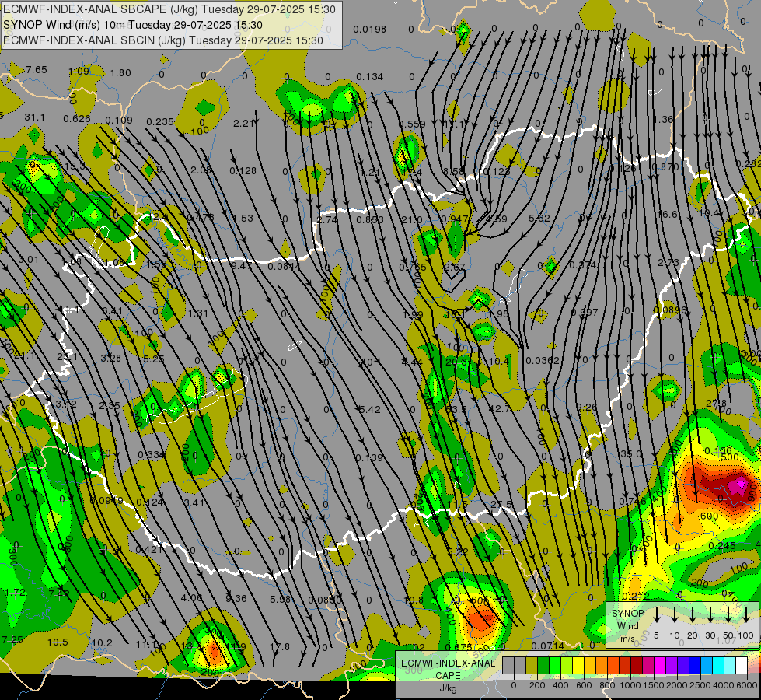
Task: Click the map value '5.42'
Action: coord(370,410)
